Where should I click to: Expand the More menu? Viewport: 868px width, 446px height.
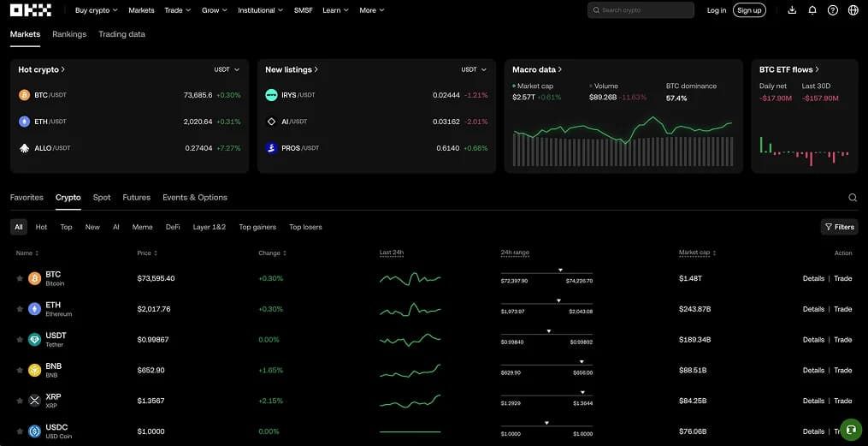click(371, 10)
